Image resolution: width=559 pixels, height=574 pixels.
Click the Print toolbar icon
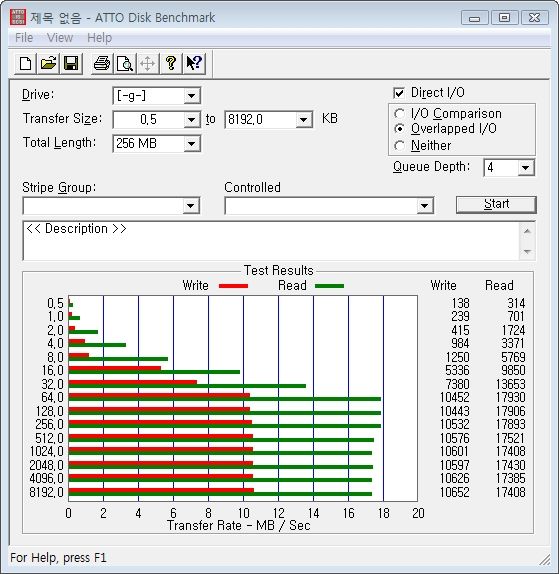[102, 64]
